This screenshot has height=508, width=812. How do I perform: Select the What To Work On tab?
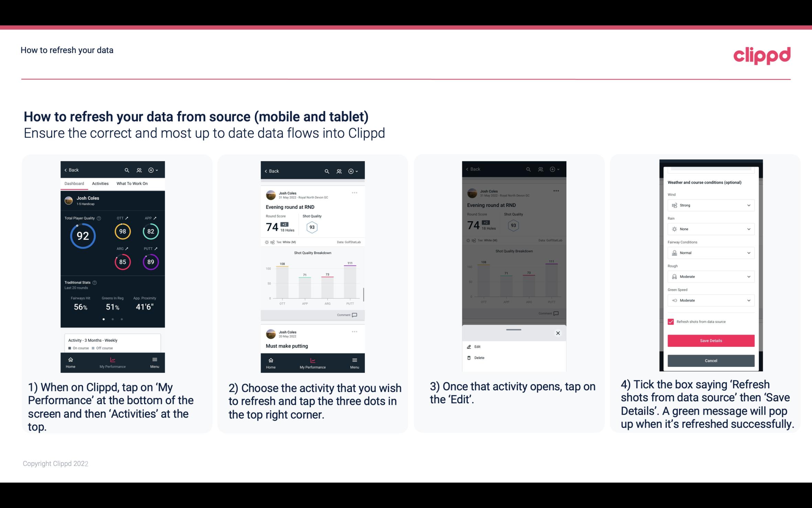point(130,183)
